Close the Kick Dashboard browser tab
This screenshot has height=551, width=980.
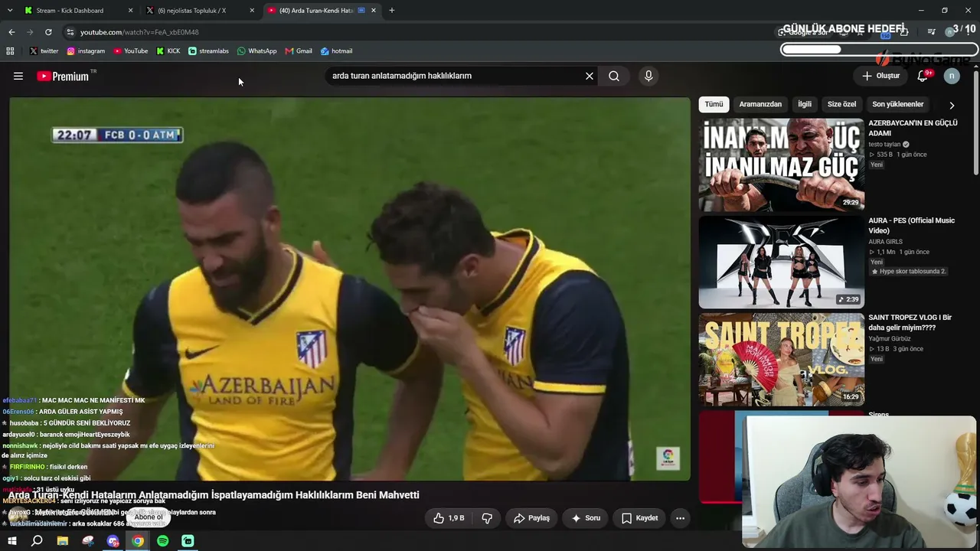[130, 11]
